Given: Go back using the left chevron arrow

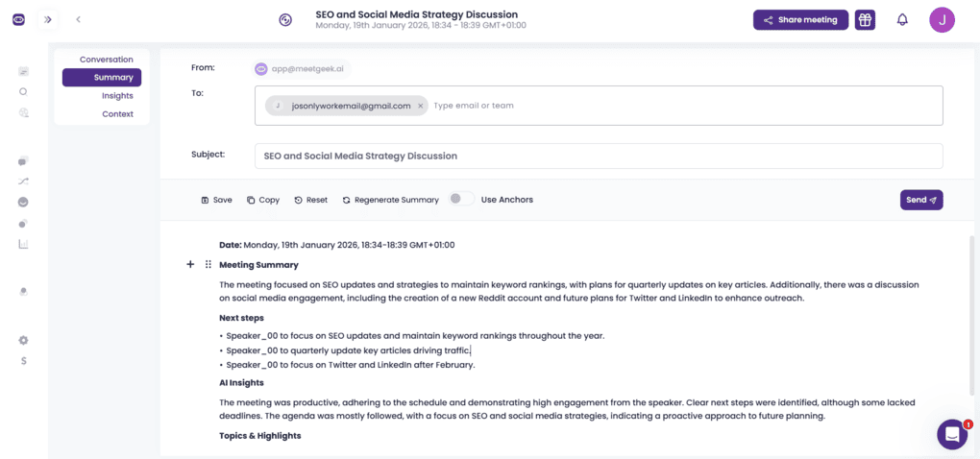Looking at the screenshot, I should (x=78, y=19).
